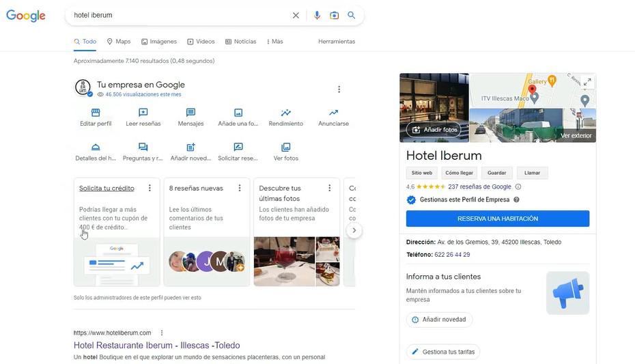Open the hotel night facade photo

(434, 108)
